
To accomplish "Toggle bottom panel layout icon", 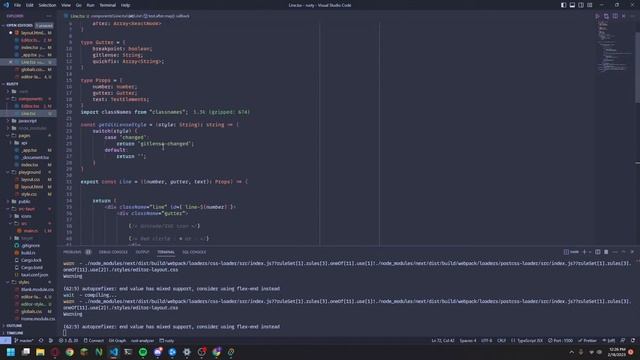I will pyautogui.click(x=572, y=5).
